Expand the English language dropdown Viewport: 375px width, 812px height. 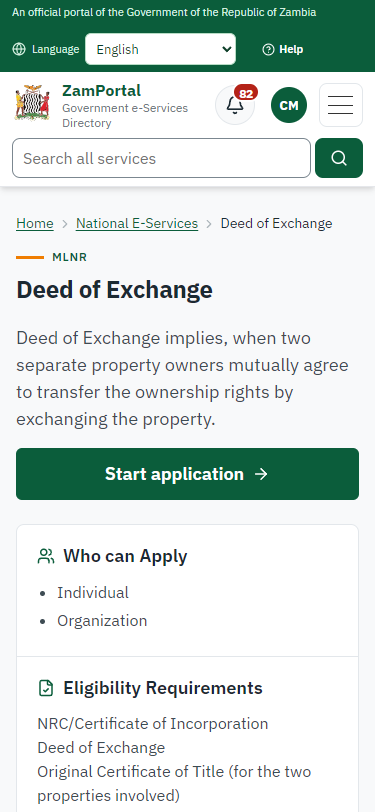tap(161, 49)
